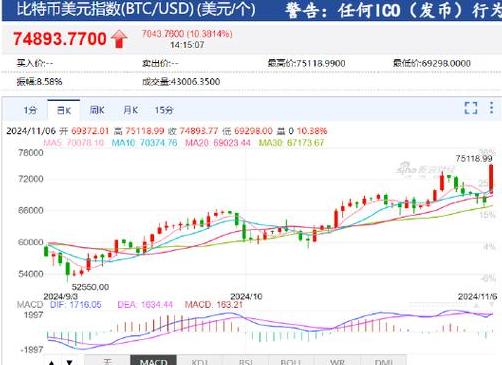Click the down triangle below the MACD panel
The height and width of the screenshot is (365, 502).
(x=69, y=362)
